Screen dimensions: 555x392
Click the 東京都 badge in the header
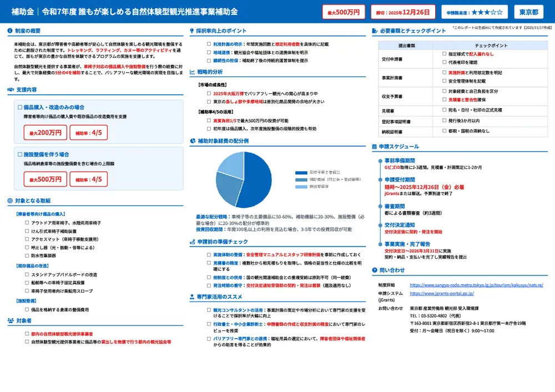pos(528,12)
